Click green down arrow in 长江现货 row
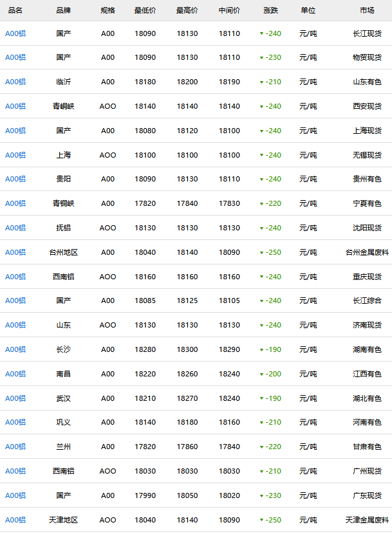Screen dimensions: 392x536 coord(261,33)
